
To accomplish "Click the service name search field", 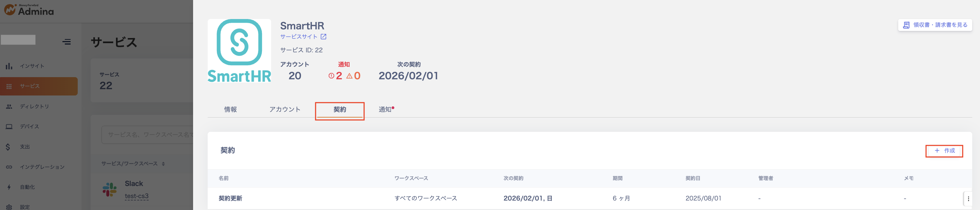I will pos(148,135).
